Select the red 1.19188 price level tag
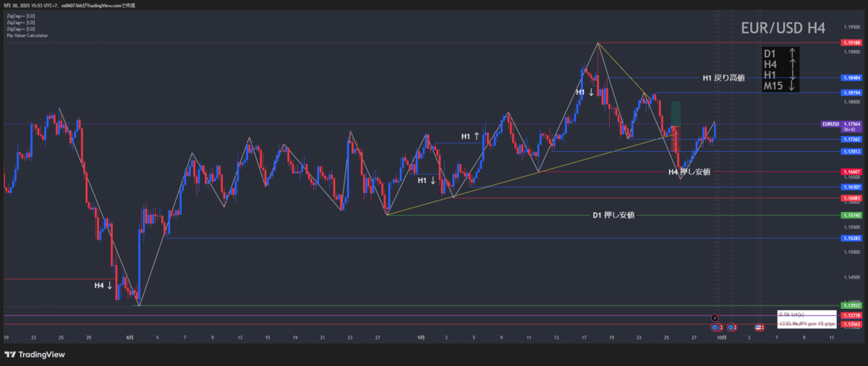This screenshot has height=366, width=868. pos(851,43)
